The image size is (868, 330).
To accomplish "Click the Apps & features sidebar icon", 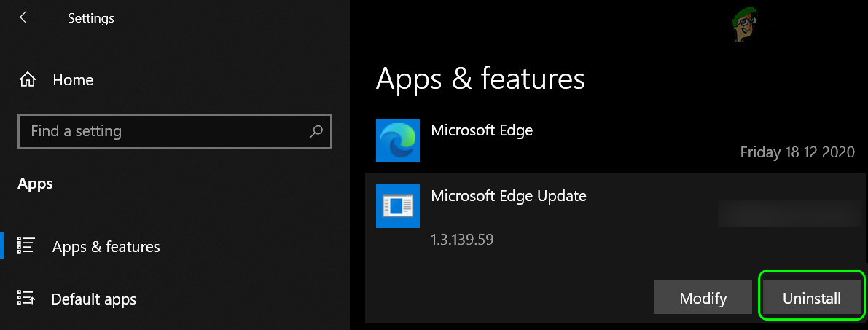I will click(x=26, y=246).
